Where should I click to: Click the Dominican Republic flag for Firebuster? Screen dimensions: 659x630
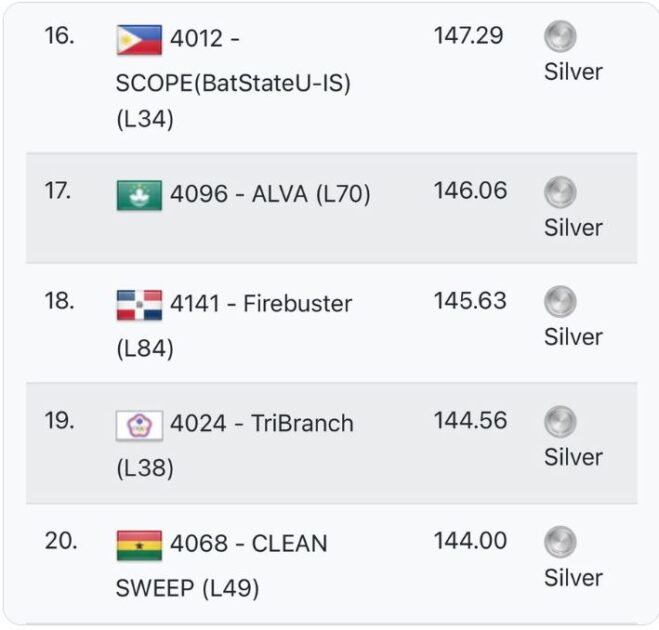139,305
